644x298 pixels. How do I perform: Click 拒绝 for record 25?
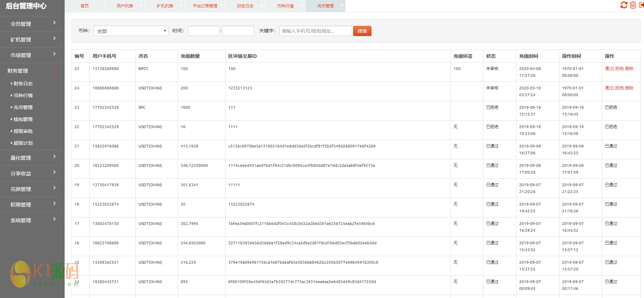619,69
